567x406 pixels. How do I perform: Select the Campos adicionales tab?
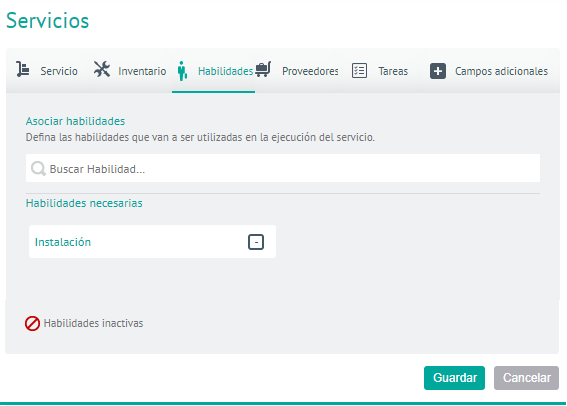[x=502, y=71]
